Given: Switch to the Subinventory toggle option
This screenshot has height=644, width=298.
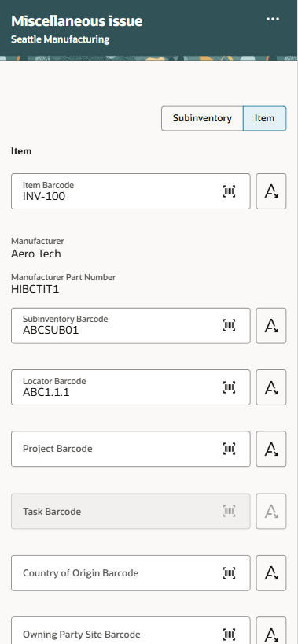Looking at the screenshot, I should pos(202,118).
